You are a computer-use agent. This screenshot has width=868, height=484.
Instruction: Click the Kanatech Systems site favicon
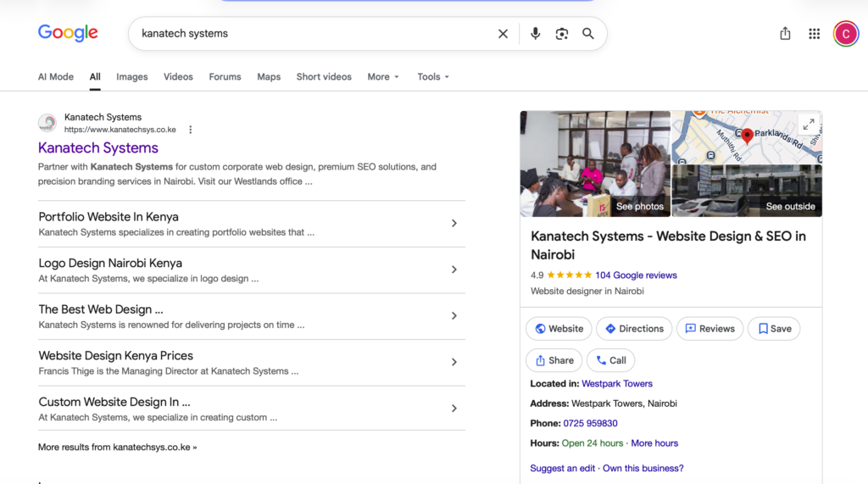47,123
